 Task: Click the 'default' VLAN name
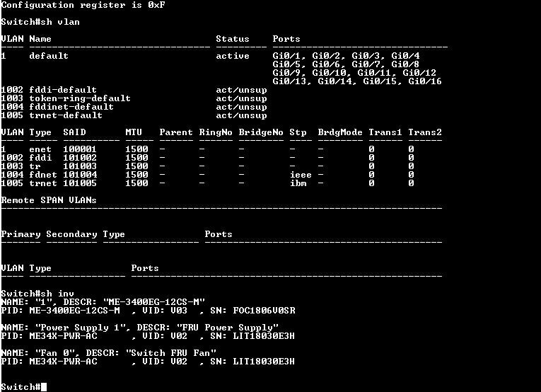tap(49, 56)
